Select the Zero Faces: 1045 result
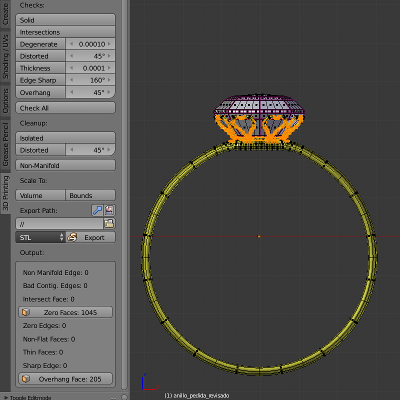Screen dimensions: 400x400 click(x=65, y=312)
